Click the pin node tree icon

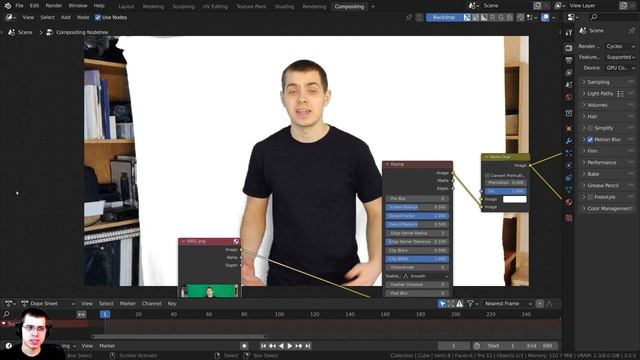click(x=409, y=18)
